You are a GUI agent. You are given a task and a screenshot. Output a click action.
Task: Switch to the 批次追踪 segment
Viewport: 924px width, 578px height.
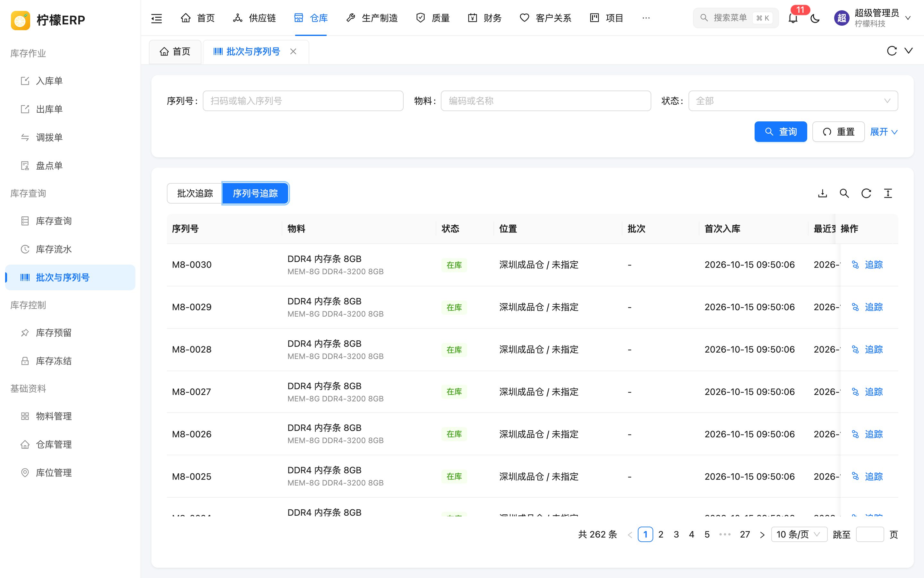tap(195, 193)
